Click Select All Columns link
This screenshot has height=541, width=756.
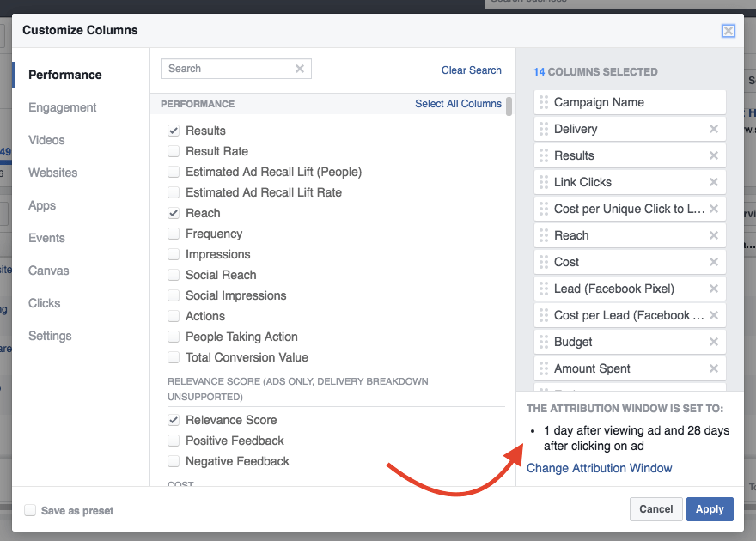coord(458,104)
